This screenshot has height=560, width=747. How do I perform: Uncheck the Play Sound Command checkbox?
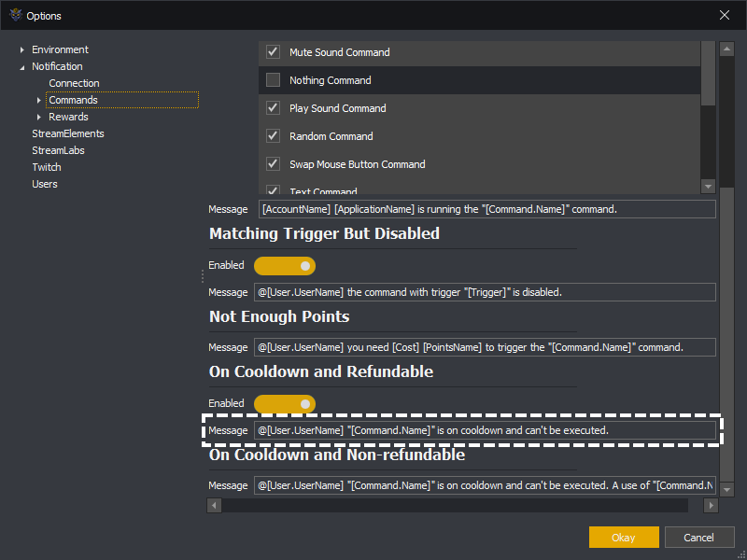tap(273, 107)
